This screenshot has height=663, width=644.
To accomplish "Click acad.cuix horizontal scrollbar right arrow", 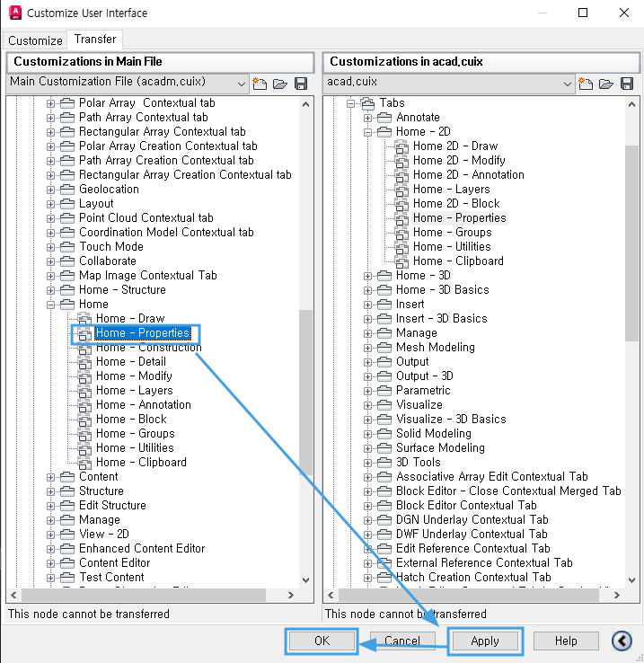I will (x=617, y=595).
